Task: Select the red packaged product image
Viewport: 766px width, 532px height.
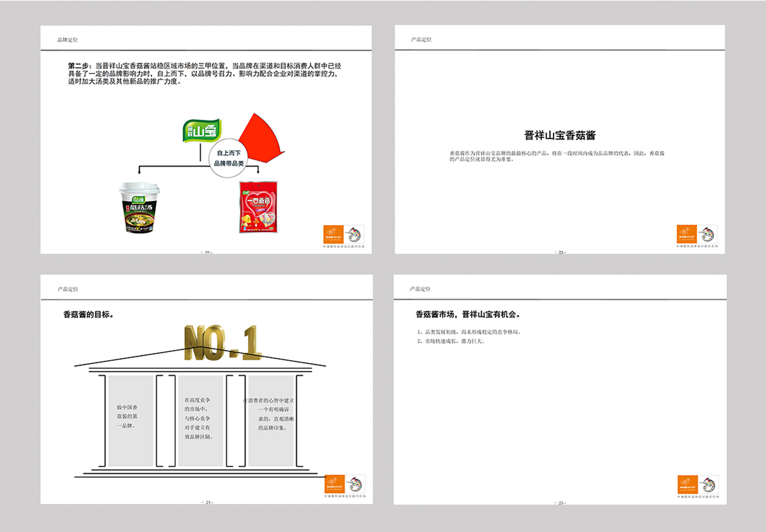Action: (x=259, y=206)
